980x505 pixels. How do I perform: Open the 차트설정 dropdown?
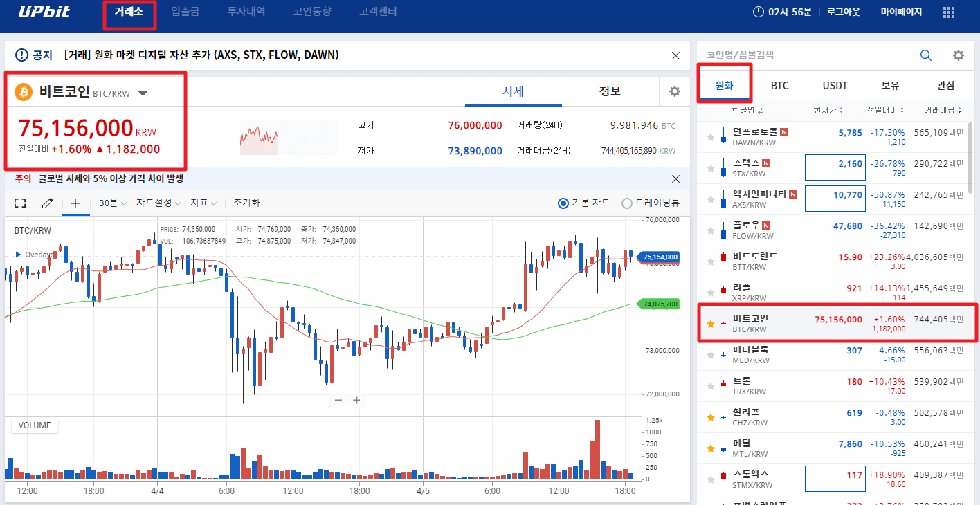[x=158, y=203]
